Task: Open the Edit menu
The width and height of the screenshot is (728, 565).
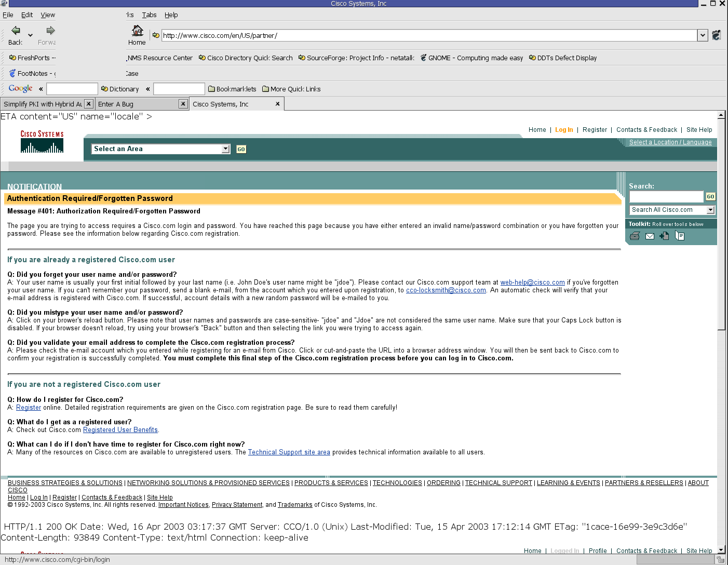Action: [x=27, y=15]
